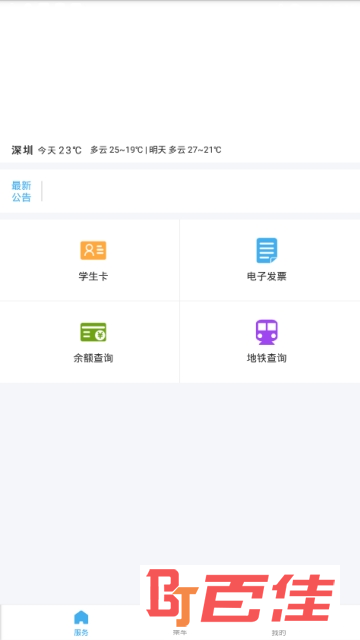Tap today's forecast 多云 25~19℃
360x640 pixels.
(x=116, y=150)
